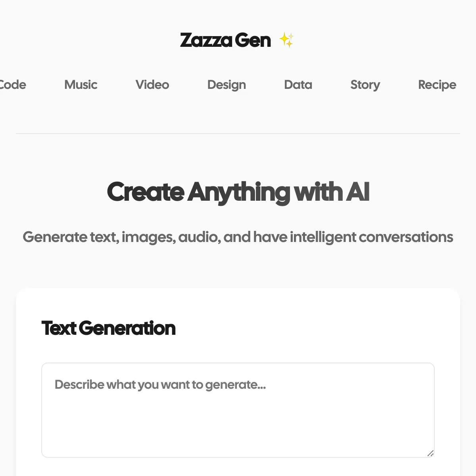
Task: Go to the Recipe tab
Action: [437, 84]
